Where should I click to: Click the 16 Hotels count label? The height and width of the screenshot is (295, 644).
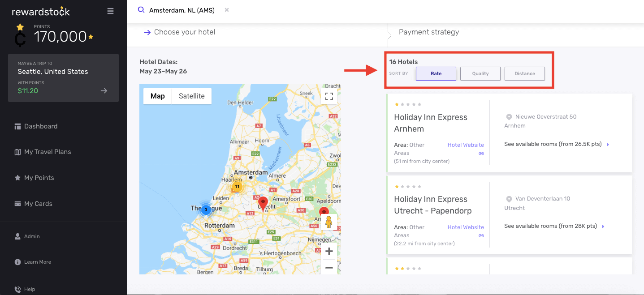(403, 62)
